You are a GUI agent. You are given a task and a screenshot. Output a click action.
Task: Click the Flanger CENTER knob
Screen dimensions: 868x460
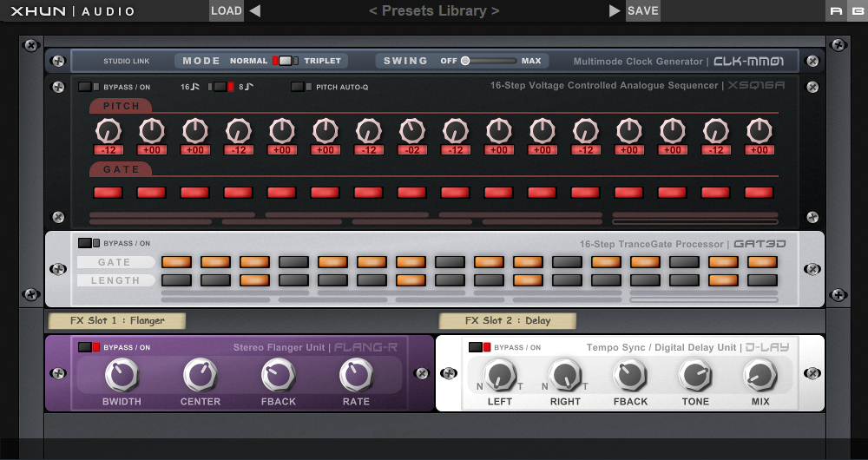click(x=201, y=375)
